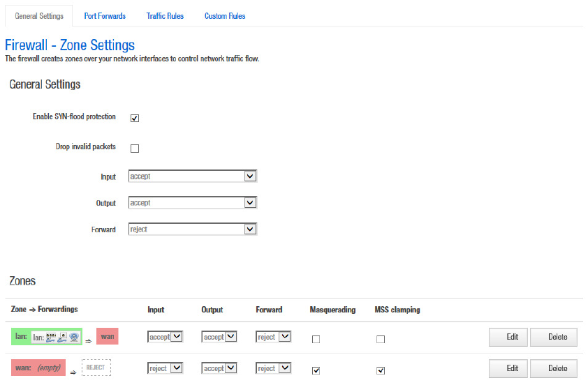Click the first network switch icon in lan zone
The height and width of the screenshot is (385, 588).
click(x=51, y=338)
